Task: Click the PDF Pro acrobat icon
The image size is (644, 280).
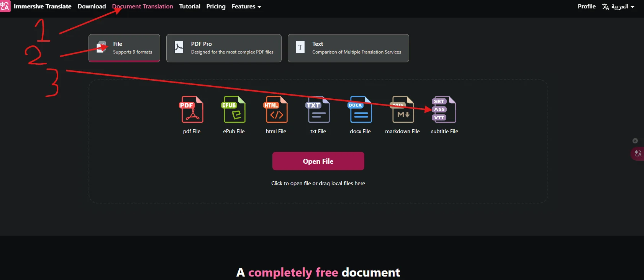Action: (179, 47)
